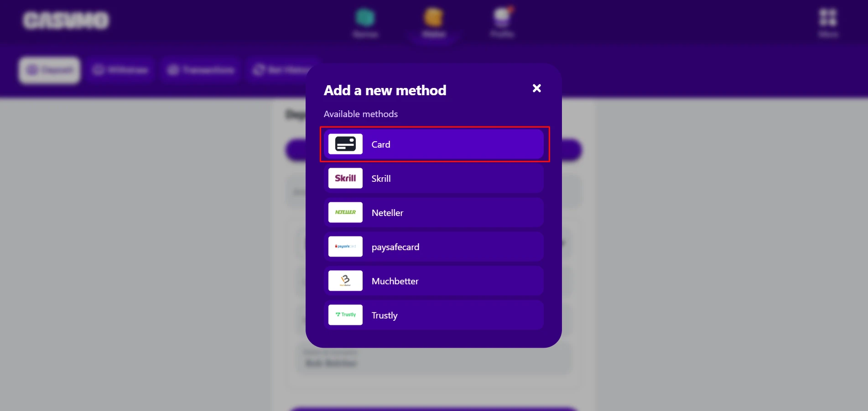Click the Skrill logo icon
The width and height of the screenshot is (868, 411).
tap(345, 178)
